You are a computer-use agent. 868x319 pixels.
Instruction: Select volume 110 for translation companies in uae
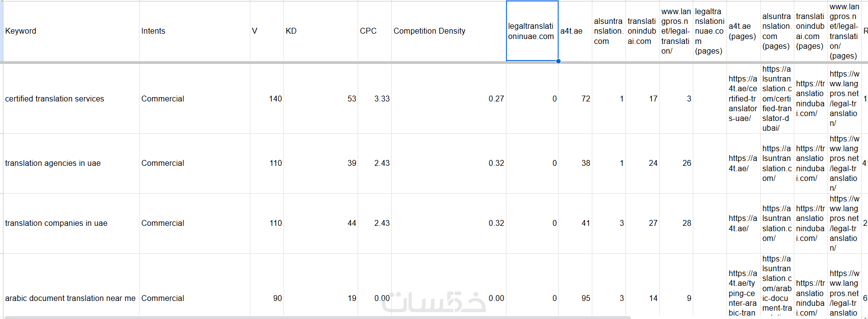click(266, 223)
